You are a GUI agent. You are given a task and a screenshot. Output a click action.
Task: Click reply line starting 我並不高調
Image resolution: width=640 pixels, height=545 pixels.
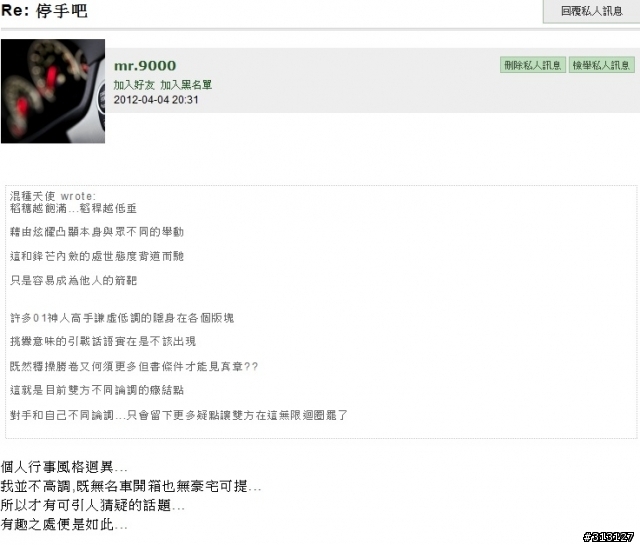131,486
